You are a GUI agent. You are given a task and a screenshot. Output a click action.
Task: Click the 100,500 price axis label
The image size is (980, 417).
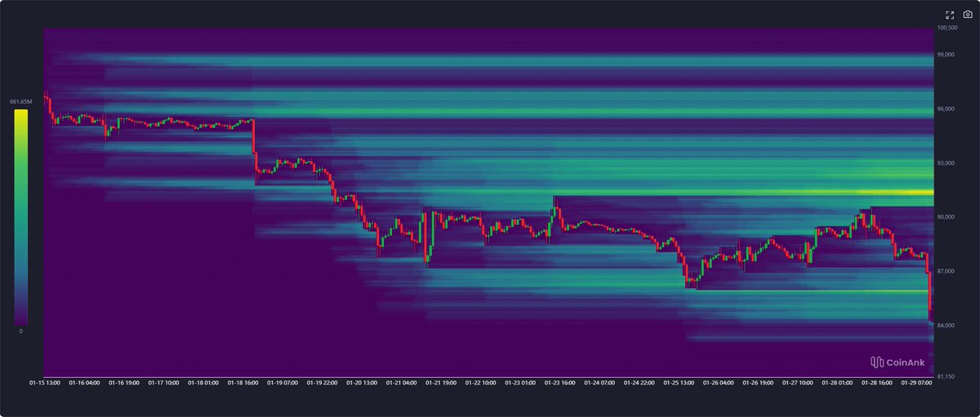(947, 28)
